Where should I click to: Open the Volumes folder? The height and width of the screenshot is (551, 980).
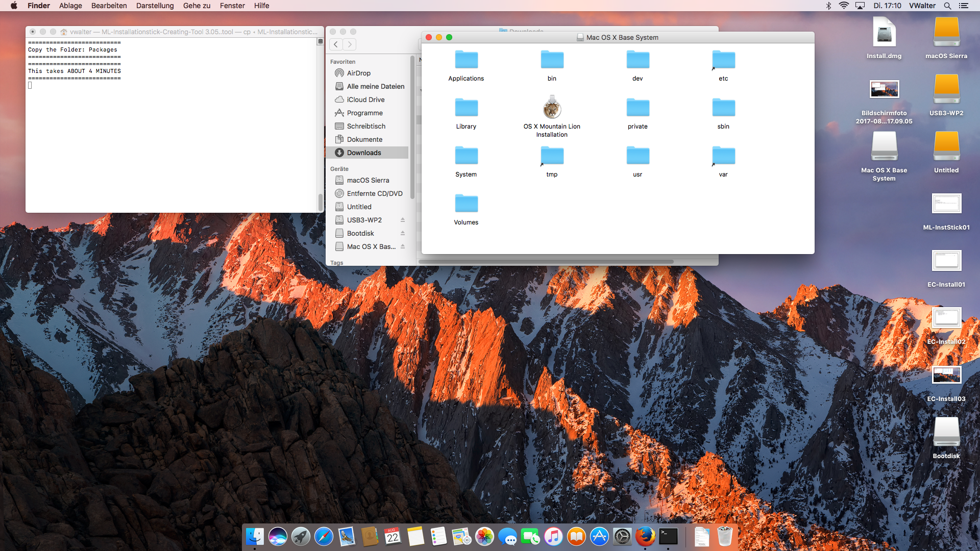coord(466,204)
